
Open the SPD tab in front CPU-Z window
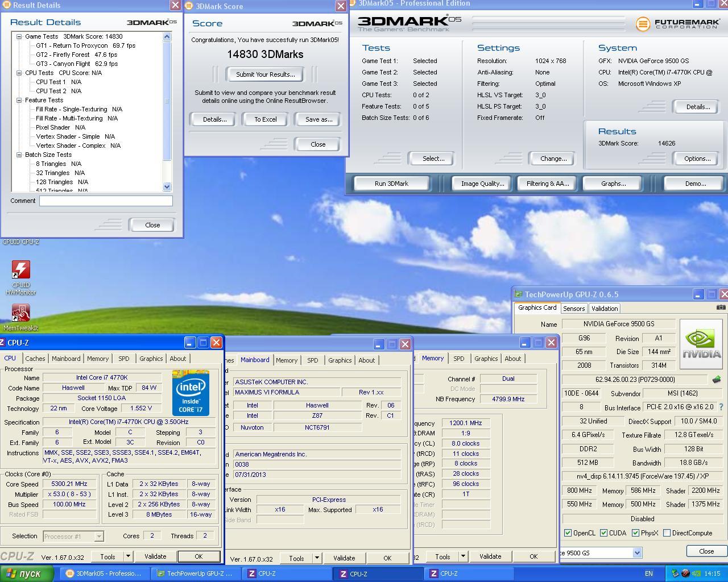(x=123, y=359)
